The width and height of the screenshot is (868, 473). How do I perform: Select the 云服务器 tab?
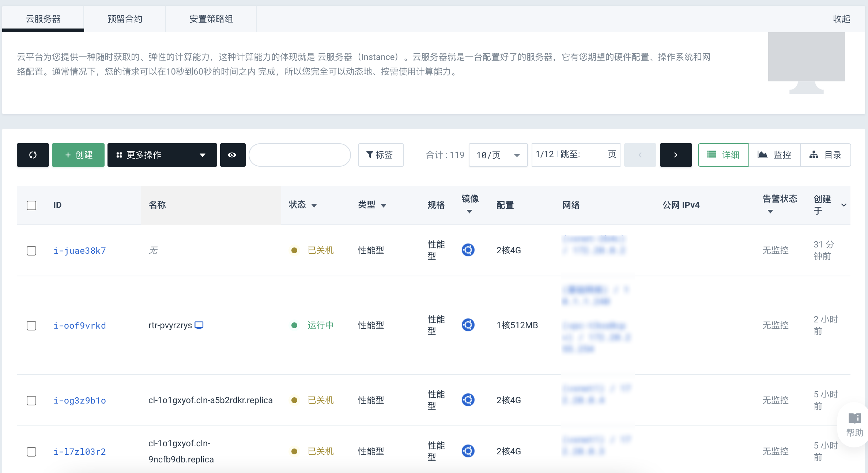[43, 19]
